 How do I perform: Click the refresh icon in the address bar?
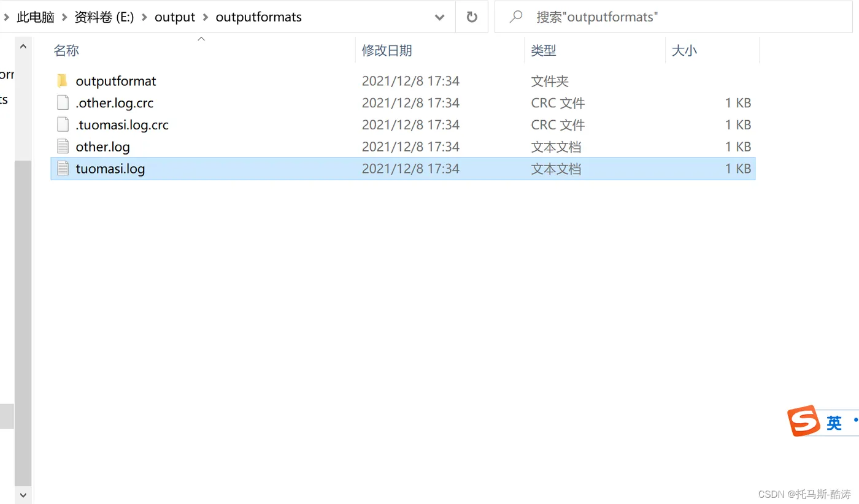pyautogui.click(x=471, y=17)
